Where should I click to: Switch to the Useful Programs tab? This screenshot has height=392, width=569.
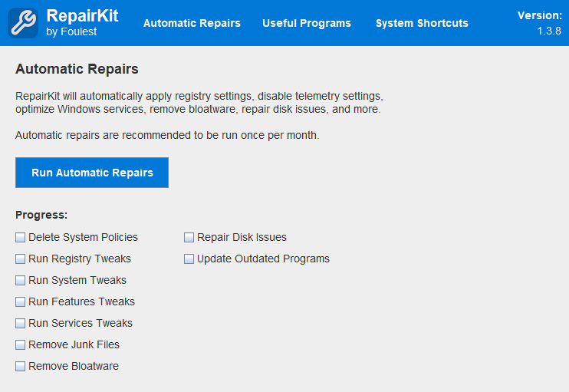click(307, 23)
